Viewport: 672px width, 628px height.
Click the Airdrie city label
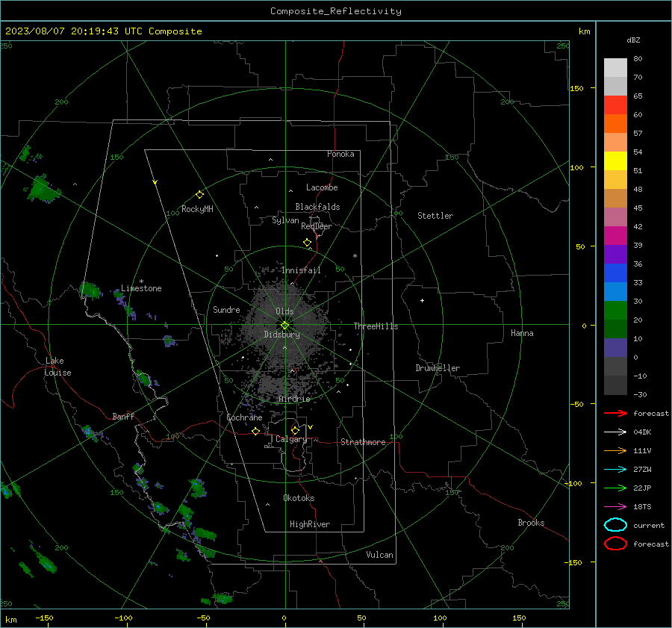point(294,399)
